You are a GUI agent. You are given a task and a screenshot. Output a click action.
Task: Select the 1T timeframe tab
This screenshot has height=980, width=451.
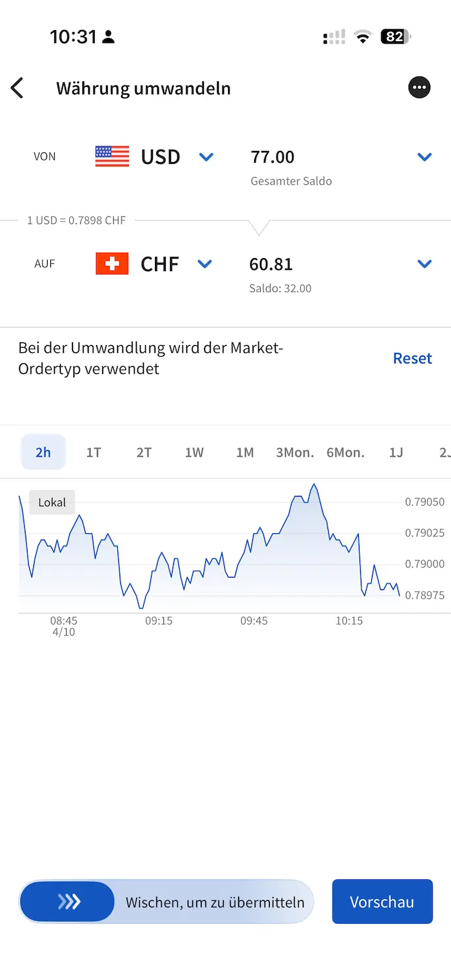pos(93,451)
